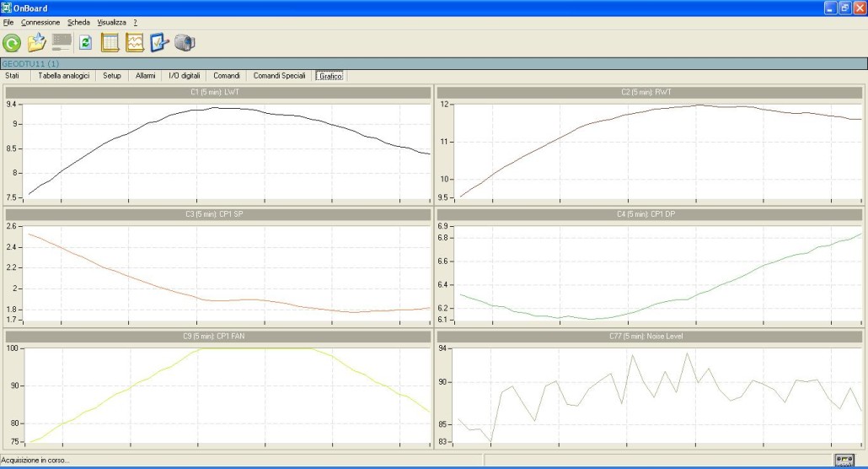Image resolution: width=868 pixels, height=469 pixels.
Task: Switch to the Tabella analogici tab
Action: coord(63,76)
